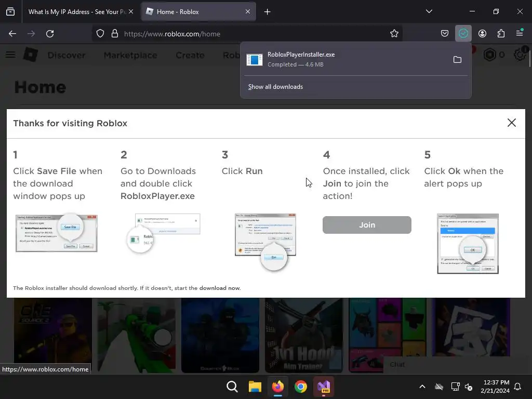
Task: Click the Firefox taskbar icon
Action: tap(278, 387)
